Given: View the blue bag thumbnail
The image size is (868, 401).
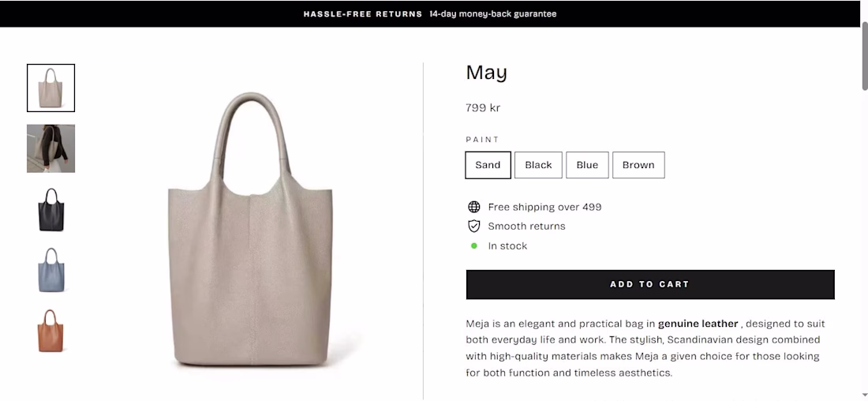Looking at the screenshot, I should (x=51, y=270).
